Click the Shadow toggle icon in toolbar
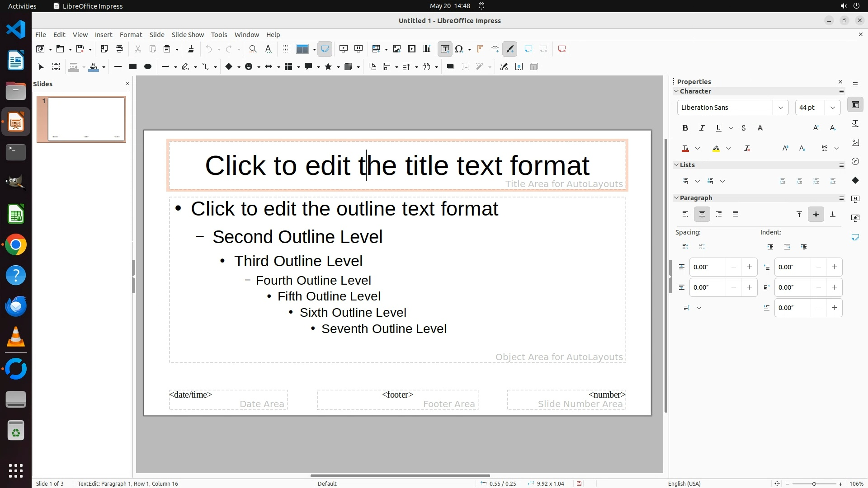The width and height of the screenshot is (868, 488). pyautogui.click(x=450, y=66)
